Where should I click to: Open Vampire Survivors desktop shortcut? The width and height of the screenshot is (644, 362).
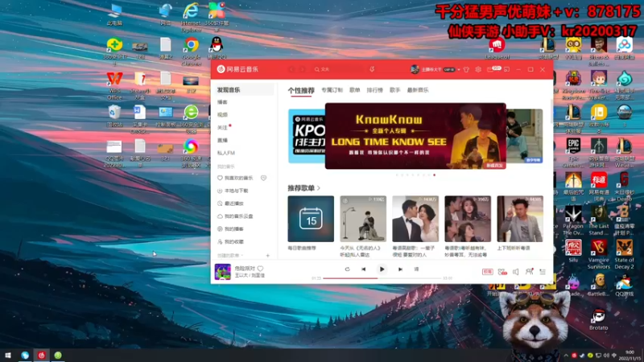[x=598, y=254]
